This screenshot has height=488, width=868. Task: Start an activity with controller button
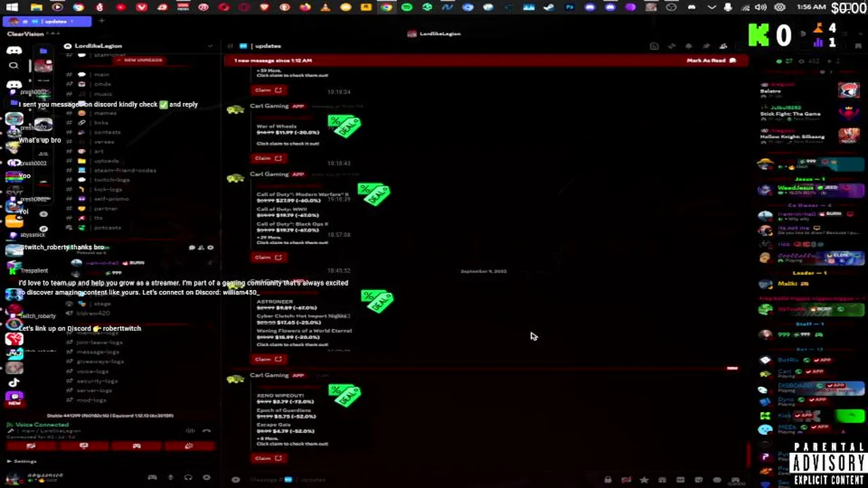[x=136, y=445]
